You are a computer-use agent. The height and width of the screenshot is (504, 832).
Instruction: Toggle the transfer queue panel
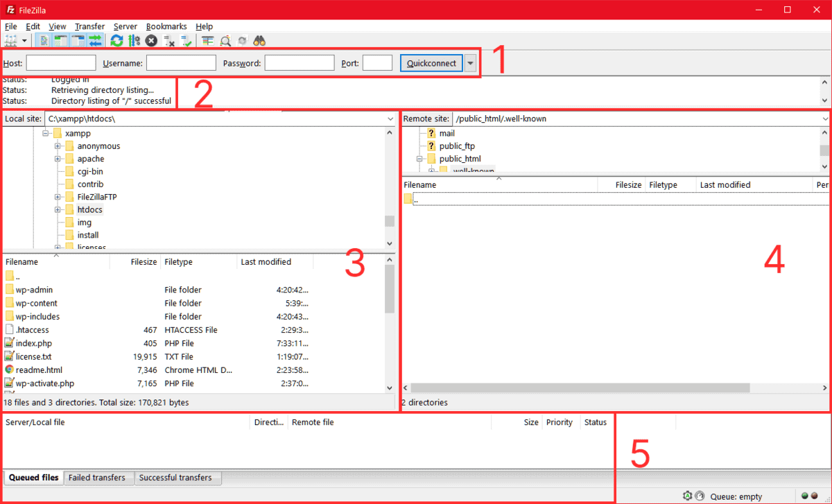click(93, 40)
